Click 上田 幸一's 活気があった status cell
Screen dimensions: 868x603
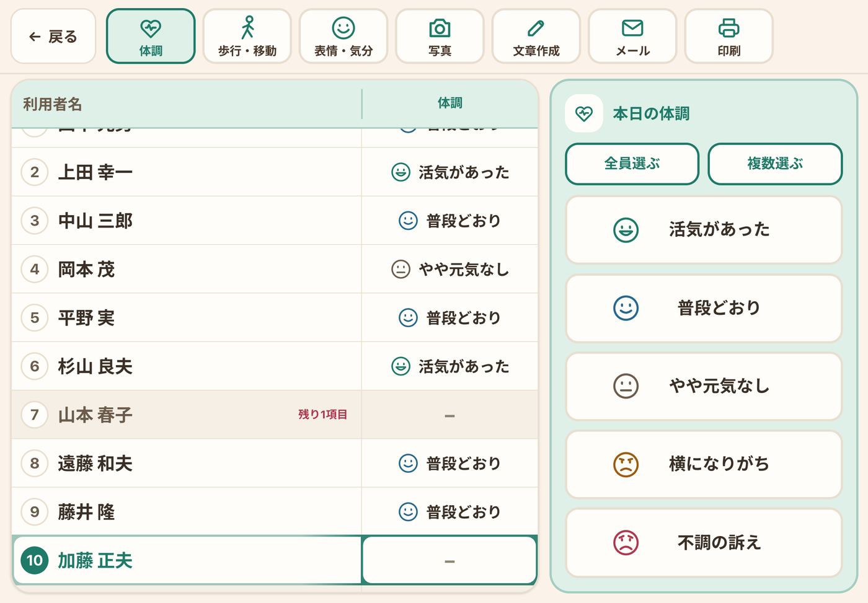tap(449, 172)
